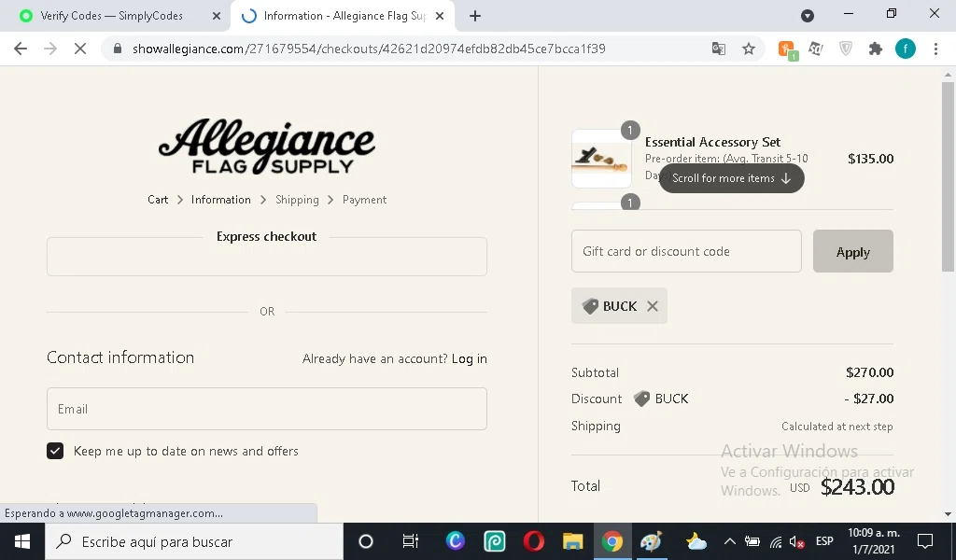Select the Shipping breadcrumb step

point(297,200)
